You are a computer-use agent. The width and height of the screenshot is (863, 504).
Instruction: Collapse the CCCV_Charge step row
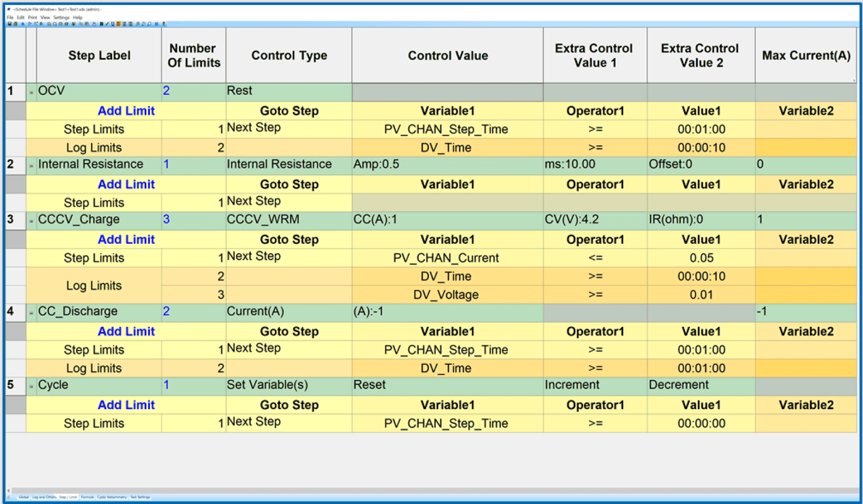(31, 221)
